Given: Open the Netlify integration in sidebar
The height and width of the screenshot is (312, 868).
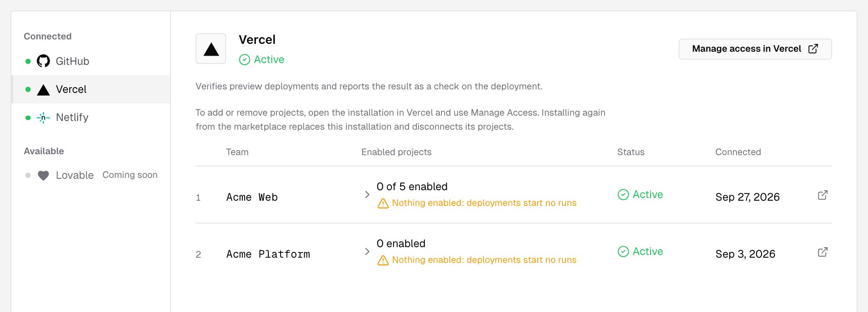Looking at the screenshot, I should pyautogui.click(x=91, y=117).
